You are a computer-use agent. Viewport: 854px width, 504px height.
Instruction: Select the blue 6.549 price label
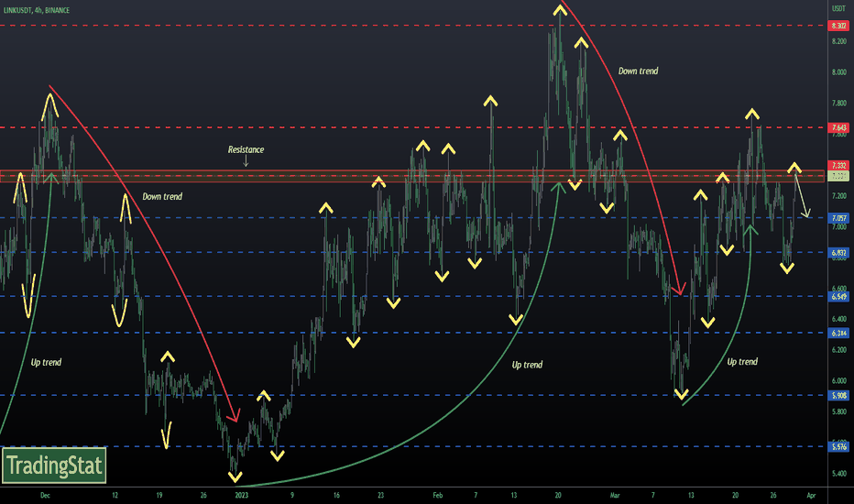tap(838, 296)
